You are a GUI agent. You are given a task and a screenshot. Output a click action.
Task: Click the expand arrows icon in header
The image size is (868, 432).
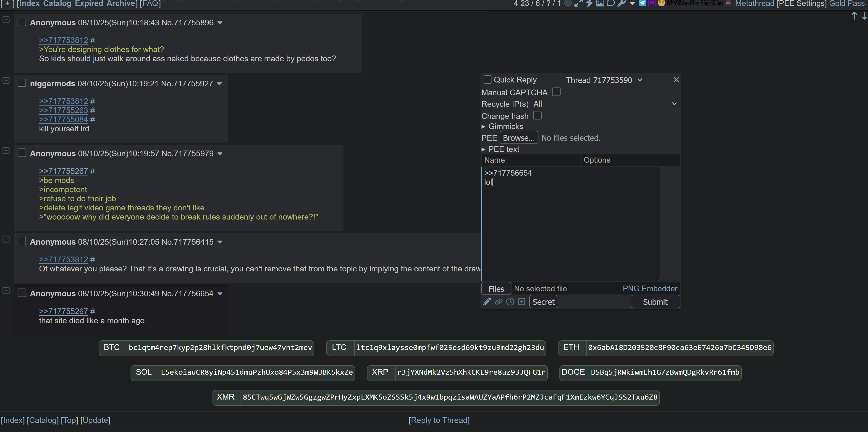(579, 3)
